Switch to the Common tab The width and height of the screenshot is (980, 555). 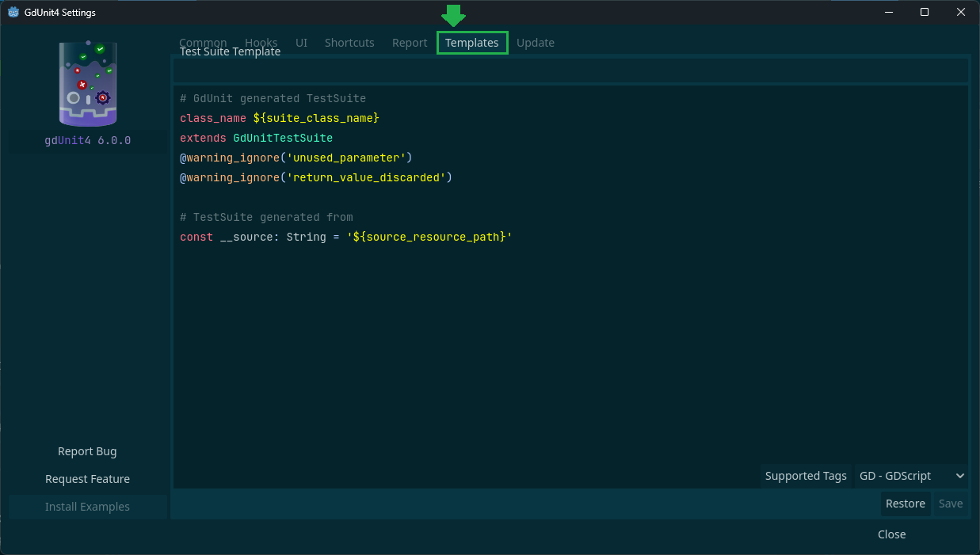[x=203, y=43]
